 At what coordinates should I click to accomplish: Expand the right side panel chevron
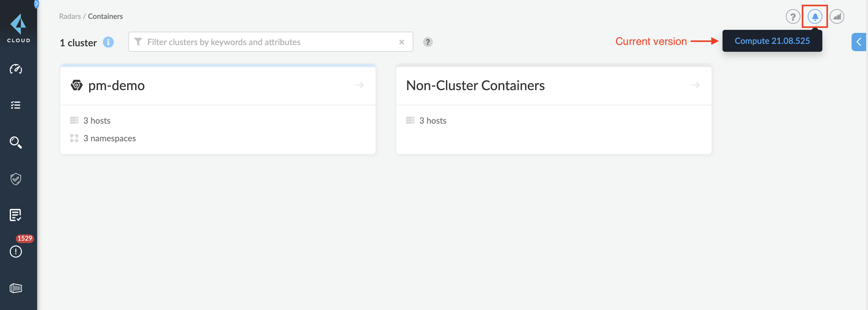[x=859, y=42]
